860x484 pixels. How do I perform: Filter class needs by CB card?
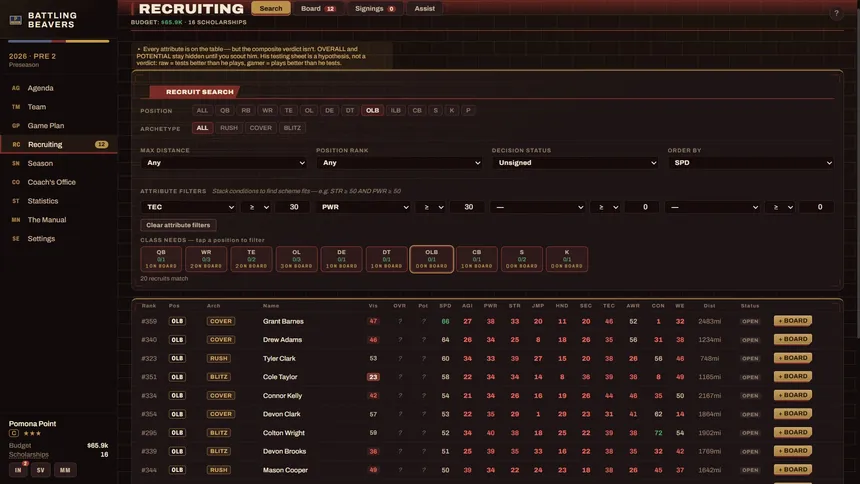[477, 259]
